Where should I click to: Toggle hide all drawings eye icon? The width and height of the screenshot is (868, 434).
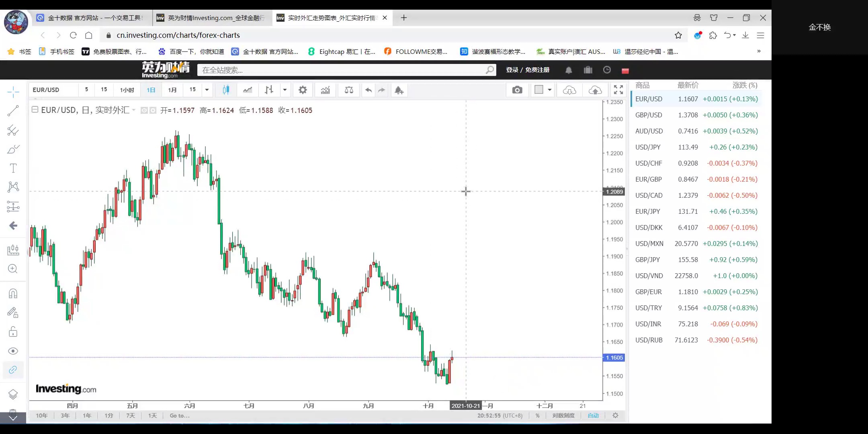tap(13, 351)
